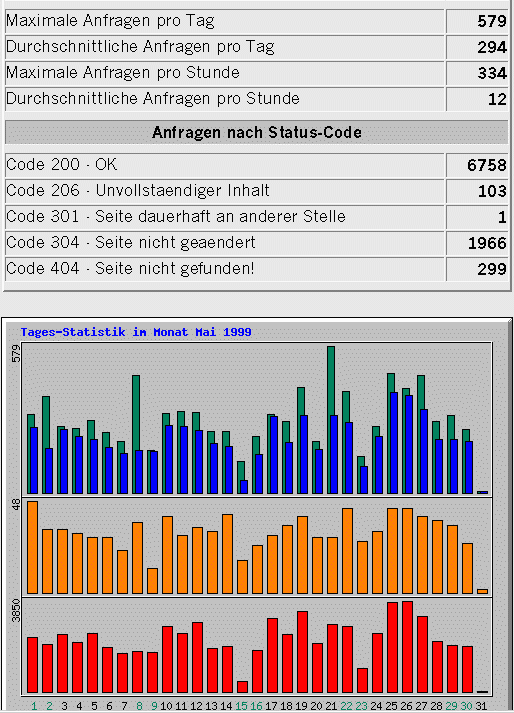Select the value 6758 in the status table
This screenshot has width=514, height=713.
pos(487,165)
